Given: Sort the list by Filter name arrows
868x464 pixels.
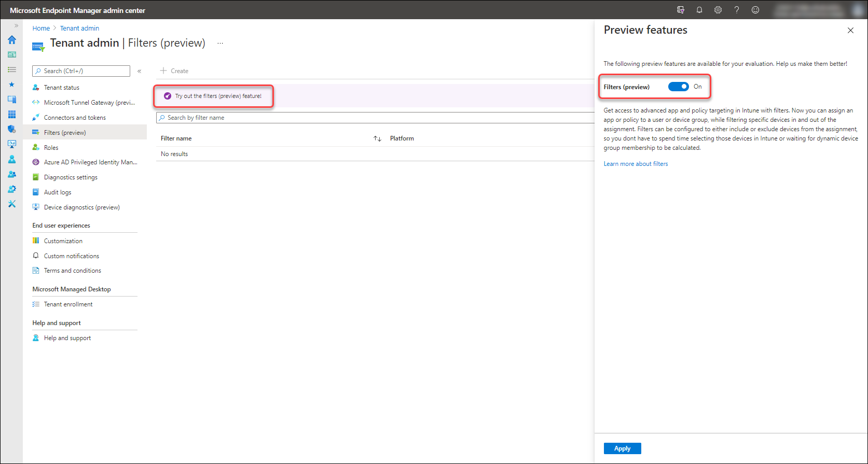Looking at the screenshot, I should click(377, 138).
